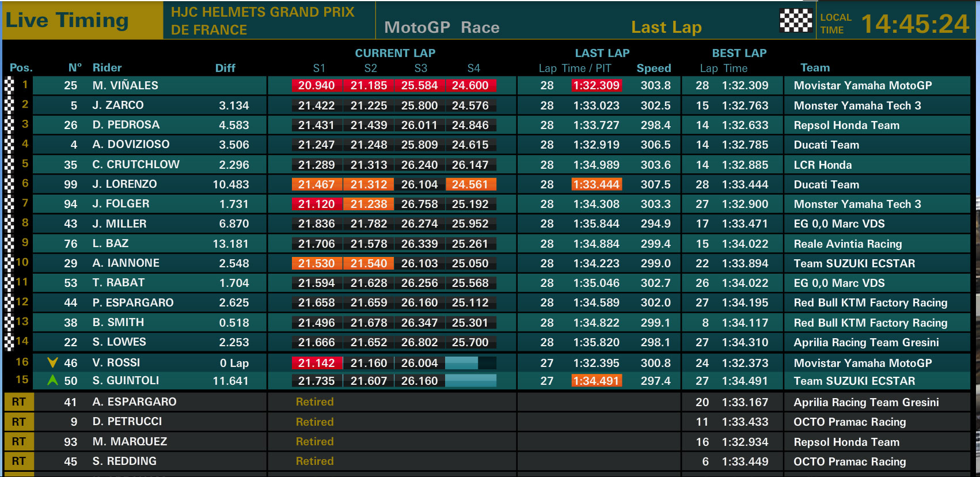Viewport: 980px width, 477px height.
Task: Click checkered flag marker beside position 14 Lowes
Action: point(9,342)
